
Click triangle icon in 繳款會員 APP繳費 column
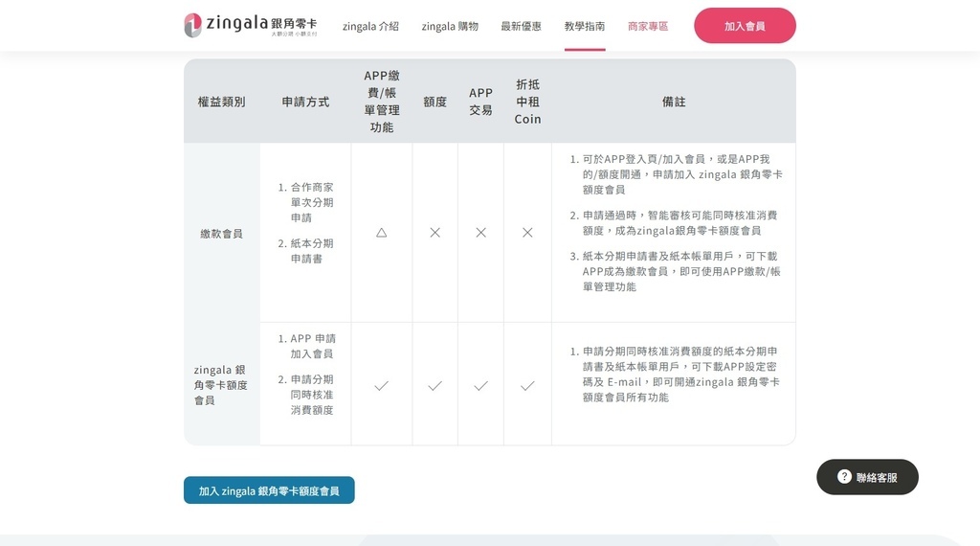click(381, 233)
